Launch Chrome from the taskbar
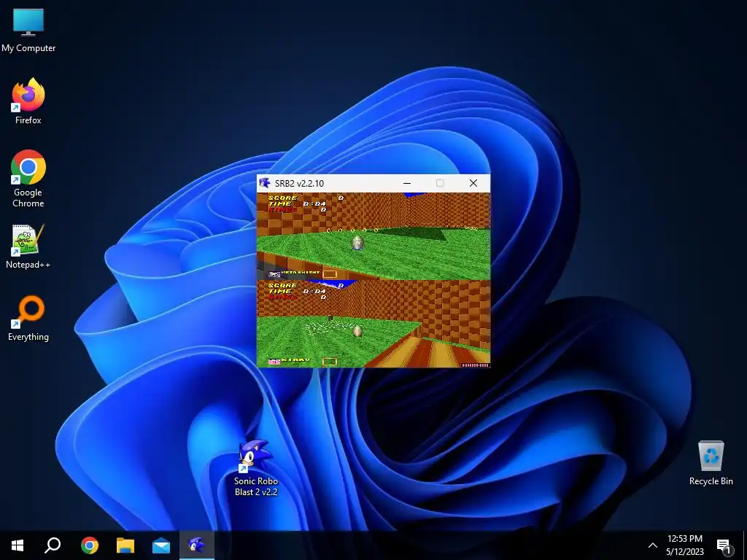Image resolution: width=747 pixels, height=560 pixels. (x=90, y=545)
